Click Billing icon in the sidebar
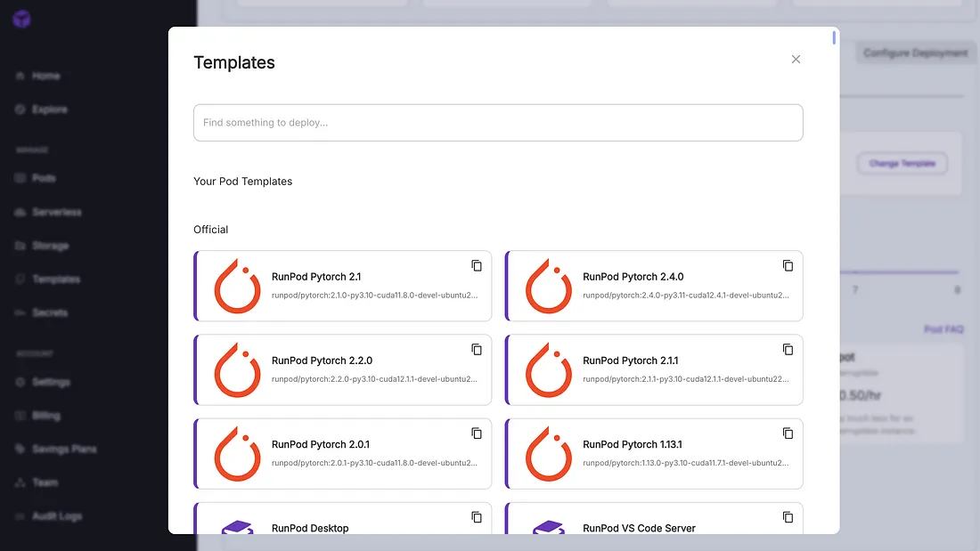The height and width of the screenshot is (551, 980). [20, 416]
